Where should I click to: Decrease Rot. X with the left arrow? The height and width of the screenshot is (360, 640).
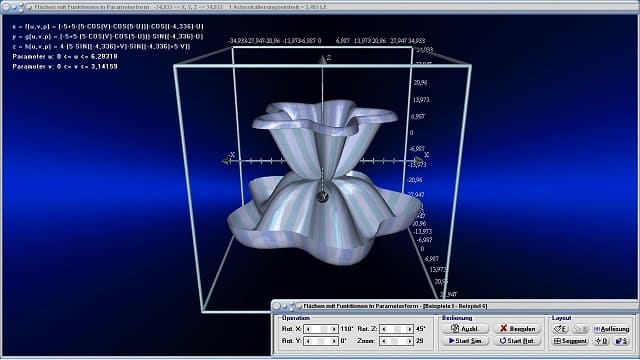(308, 329)
